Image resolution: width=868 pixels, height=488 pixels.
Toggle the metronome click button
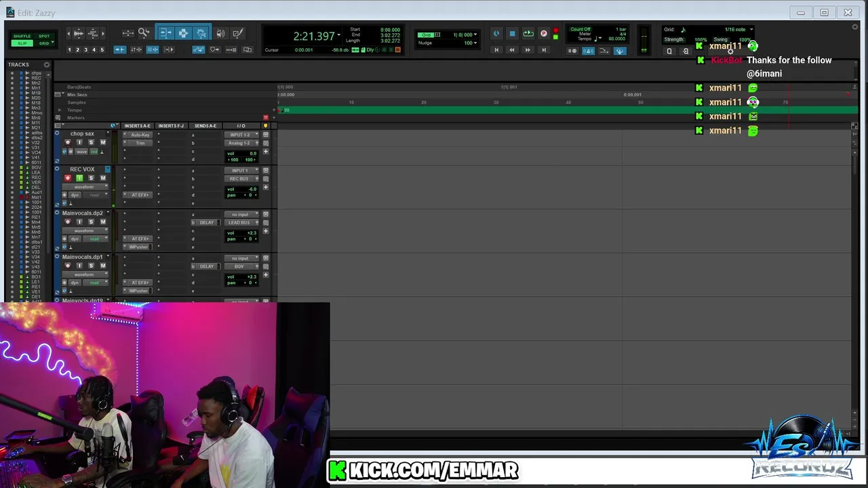(x=588, y=51)
